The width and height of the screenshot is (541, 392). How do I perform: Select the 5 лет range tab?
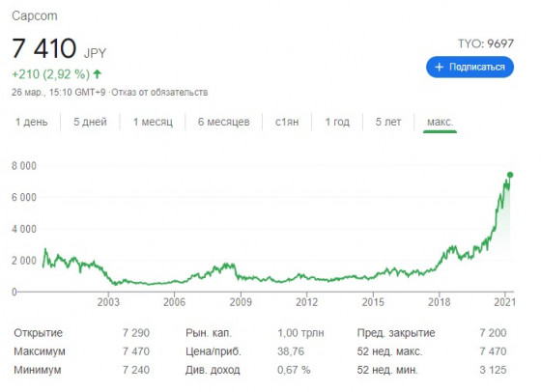click(388, 122)
